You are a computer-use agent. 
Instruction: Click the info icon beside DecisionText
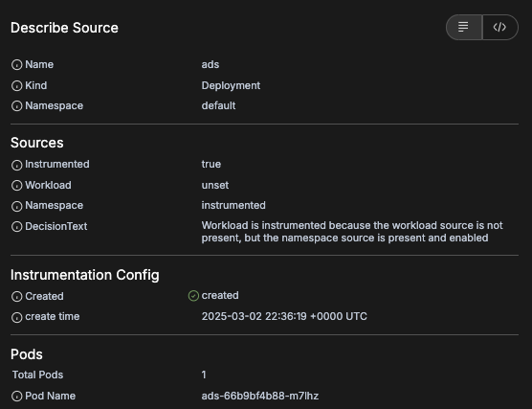(16, 227)
